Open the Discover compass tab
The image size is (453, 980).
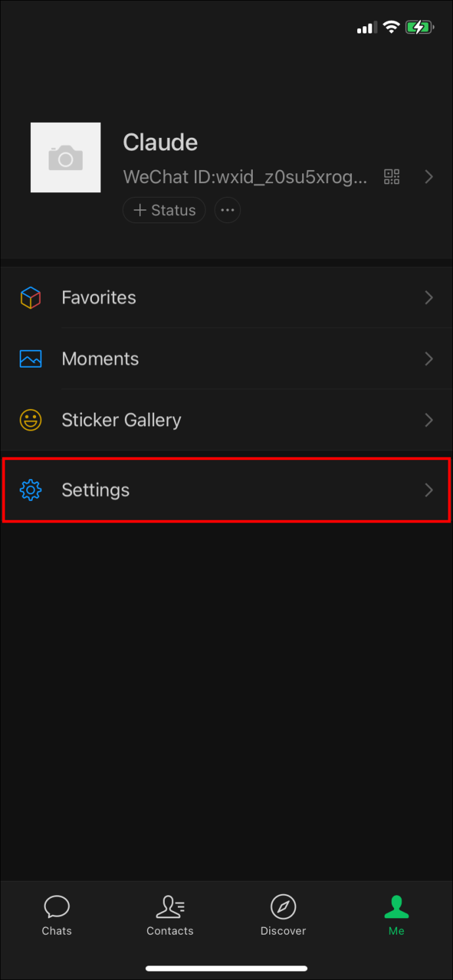(283, 916)
